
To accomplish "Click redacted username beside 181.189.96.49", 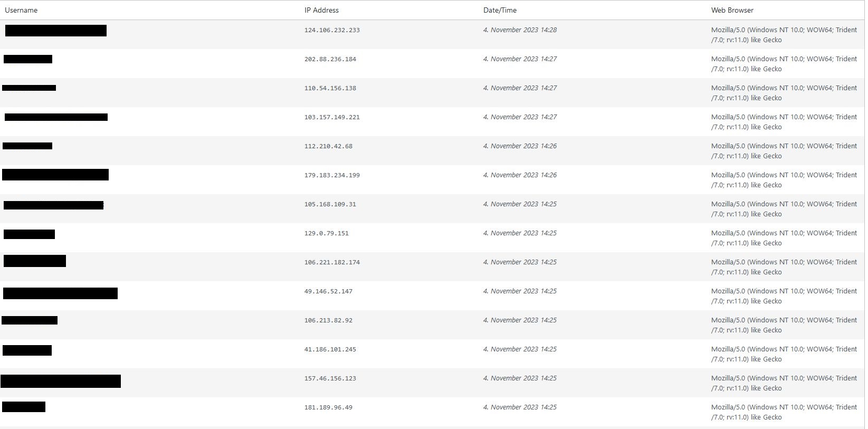I will click(24, 407).
